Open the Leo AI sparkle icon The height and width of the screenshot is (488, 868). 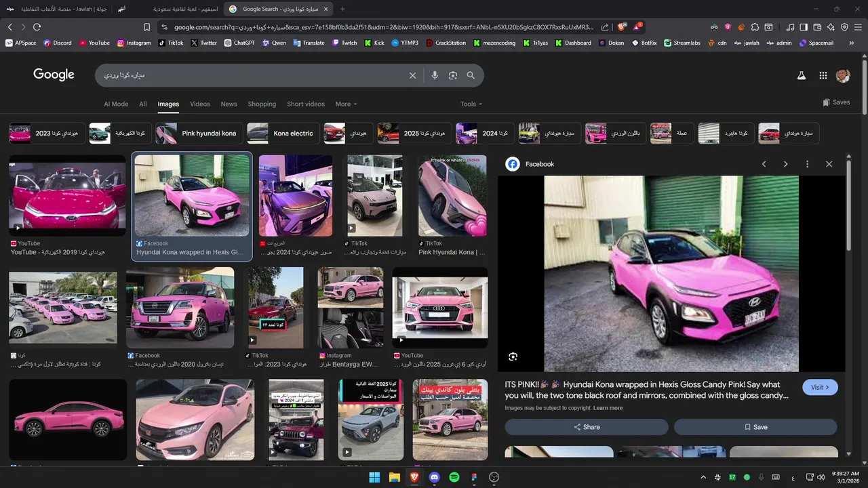coord(831,27)
